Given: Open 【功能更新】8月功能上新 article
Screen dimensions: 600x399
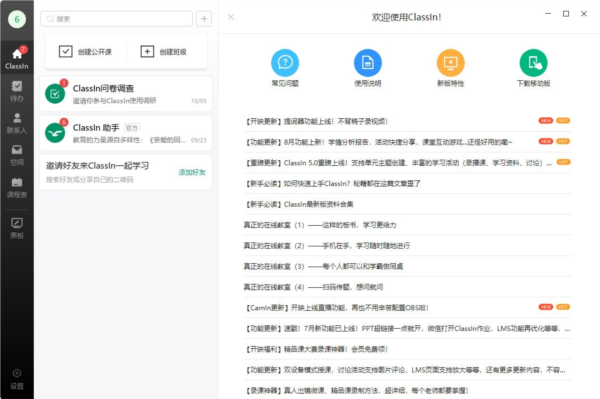Looking at the screenshot, I should pos(407,142).
